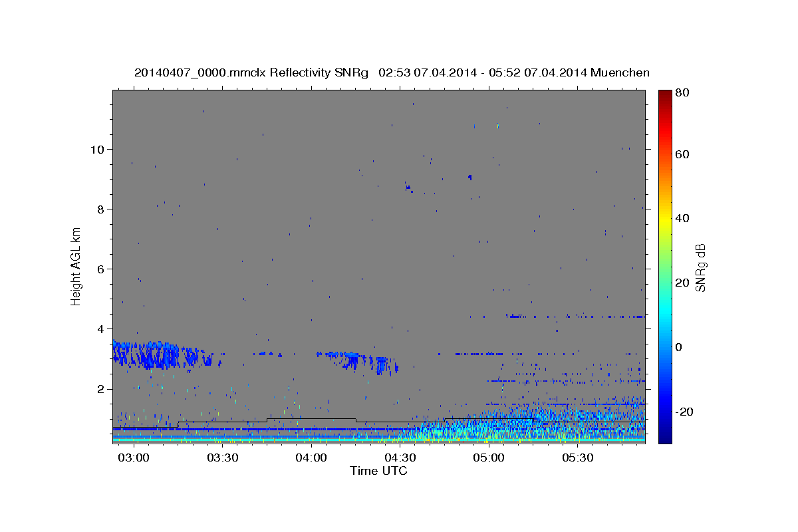798x532 pixels.
Task: Click the 40 colorbar value label
Action: [x=682, y=218]
